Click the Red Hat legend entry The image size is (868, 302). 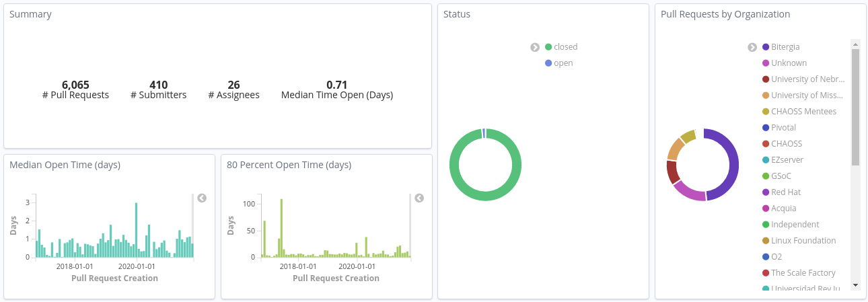(x=785, y=192)
